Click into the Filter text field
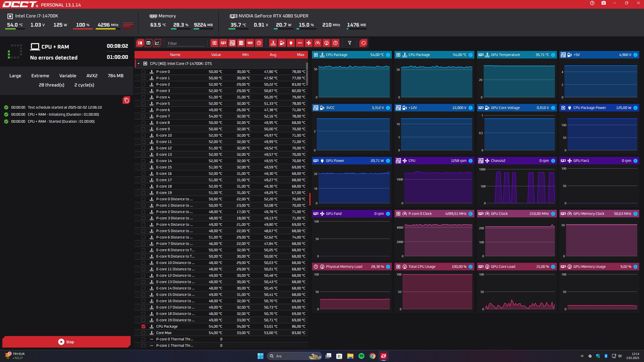Screen dimensions: 644x362 point(186,43)
